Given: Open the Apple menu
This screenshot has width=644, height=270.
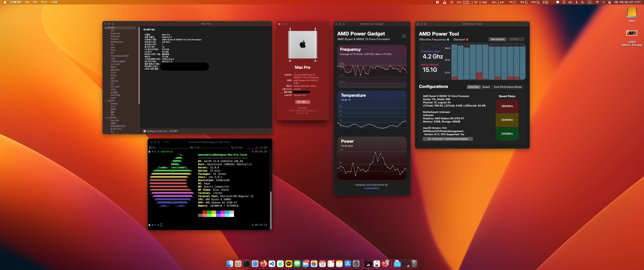Looking at the screenshot, I should tap(5, 2).
